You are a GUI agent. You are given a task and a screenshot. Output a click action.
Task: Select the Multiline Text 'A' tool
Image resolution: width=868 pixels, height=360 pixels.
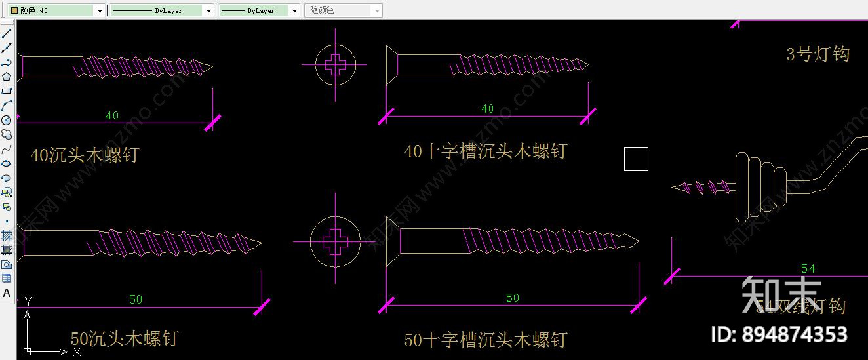coord(7,293)
